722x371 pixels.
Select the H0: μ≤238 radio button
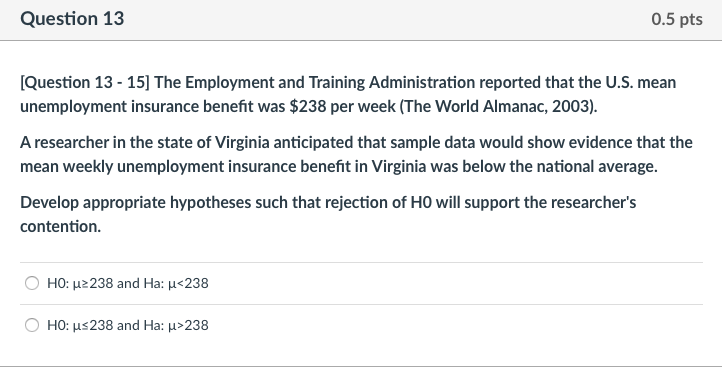tap(32, 325)
